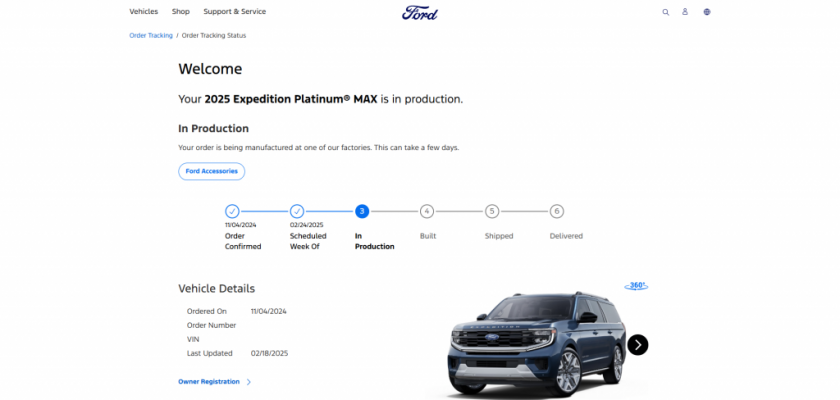Click step 4 Built marker
Viewport: 840px width, 400px height.
click(x=426, y=212)
